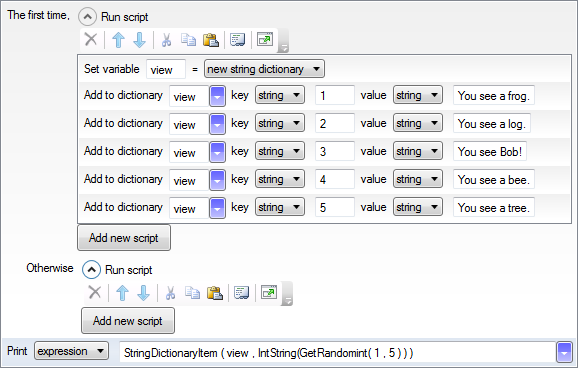The width and height of the screenshot is (578, 368).
Task: Open the Print 'expression' type dropdown
Action: [x=72, y=351]
